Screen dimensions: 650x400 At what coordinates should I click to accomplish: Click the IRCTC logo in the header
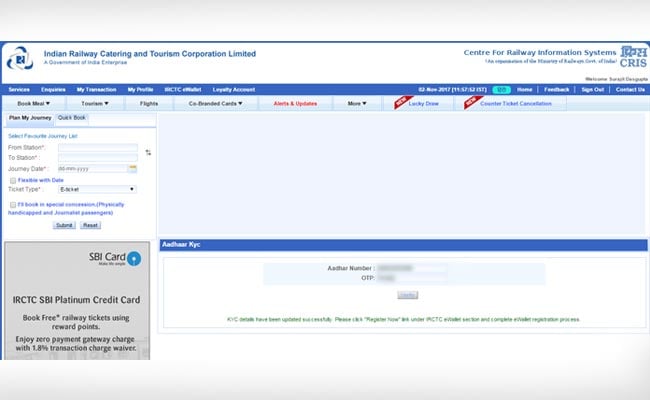tap(20, 58)
